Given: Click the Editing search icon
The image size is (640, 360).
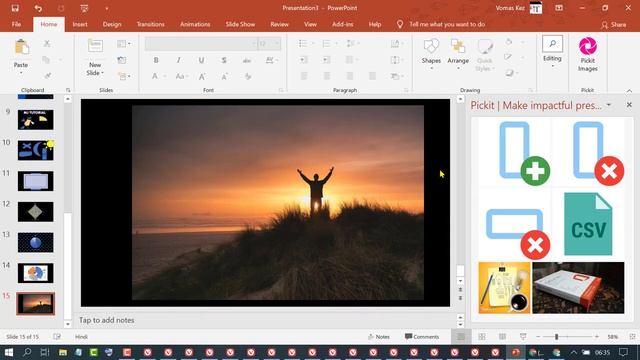Looking at the screenshot, I should coord(552,44).
